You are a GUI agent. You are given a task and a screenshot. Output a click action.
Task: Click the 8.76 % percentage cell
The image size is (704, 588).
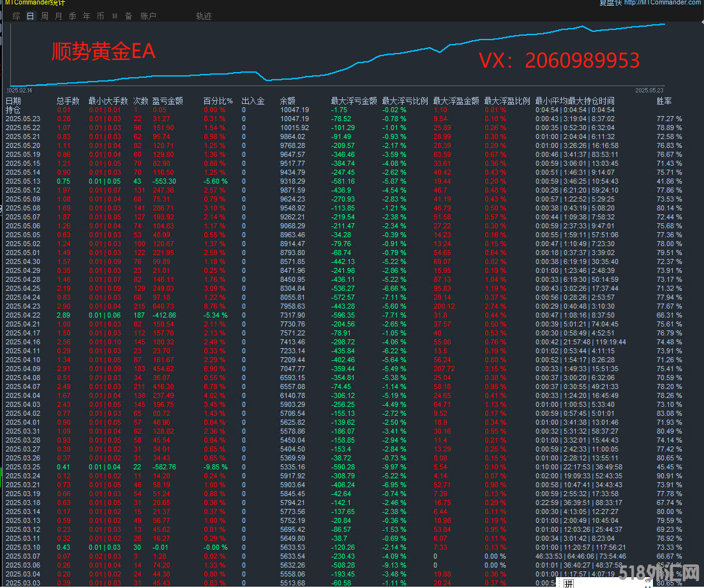coord(214,306)
